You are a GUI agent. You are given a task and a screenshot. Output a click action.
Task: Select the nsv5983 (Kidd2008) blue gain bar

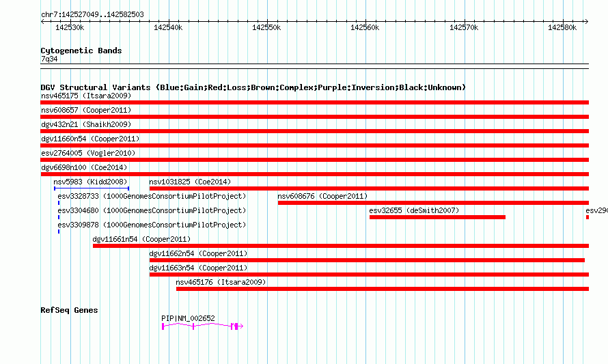pyautogui.click(x=92, y=188)
